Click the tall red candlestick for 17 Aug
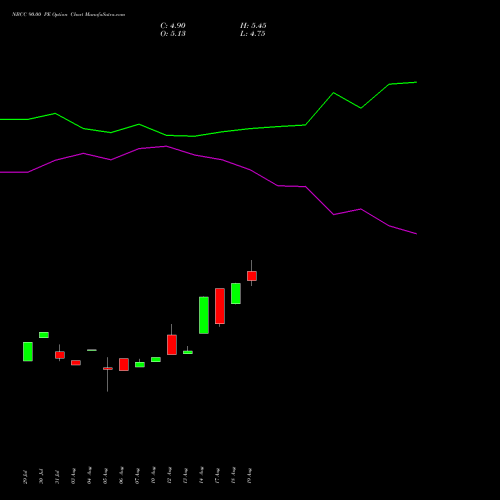500x500 pixels. [220, 306]
